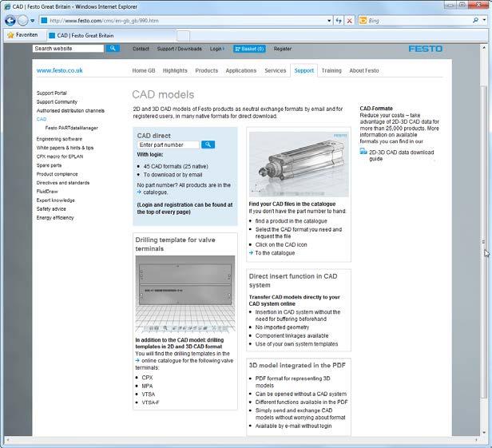Open the www.festo.co.uk link
This screenshot has height=448, width=492.
(x=60, y=70)
